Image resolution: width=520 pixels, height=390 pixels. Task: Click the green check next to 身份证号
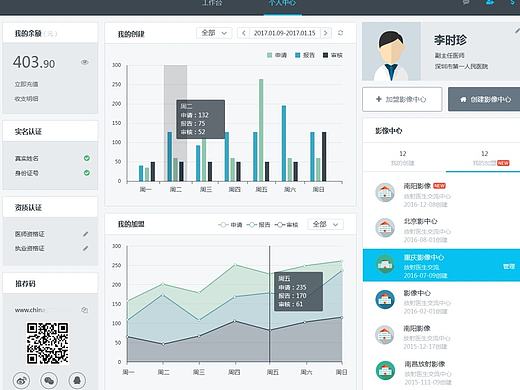click(87, 173)
